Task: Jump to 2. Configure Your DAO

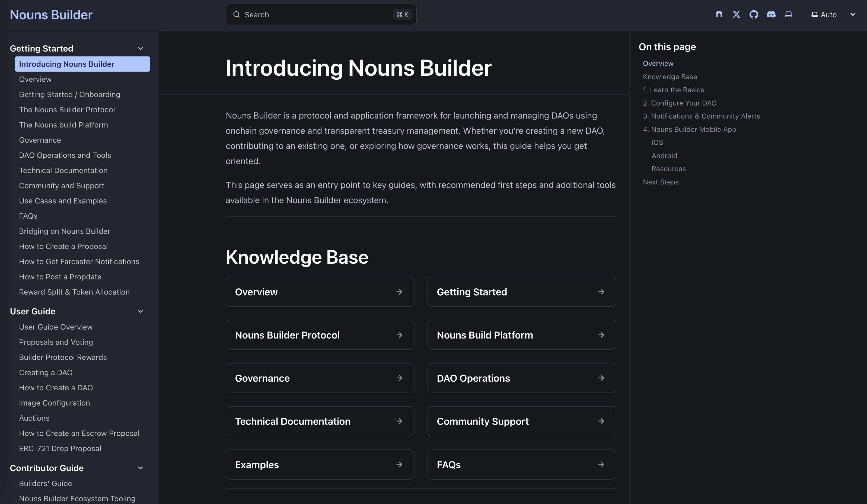Action: tap(680, 103)
